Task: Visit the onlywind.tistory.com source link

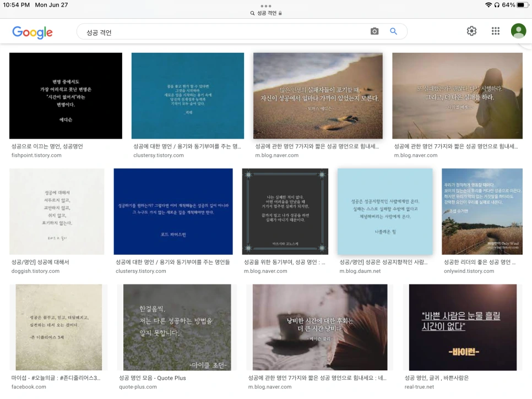Action: (x=469, y=271)
